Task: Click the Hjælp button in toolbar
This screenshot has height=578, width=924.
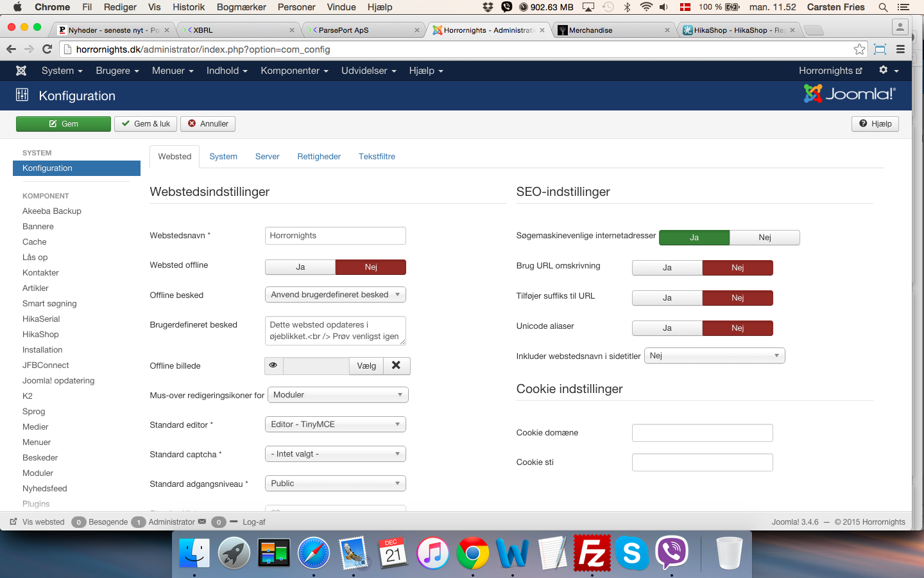Action: [875, 124]
